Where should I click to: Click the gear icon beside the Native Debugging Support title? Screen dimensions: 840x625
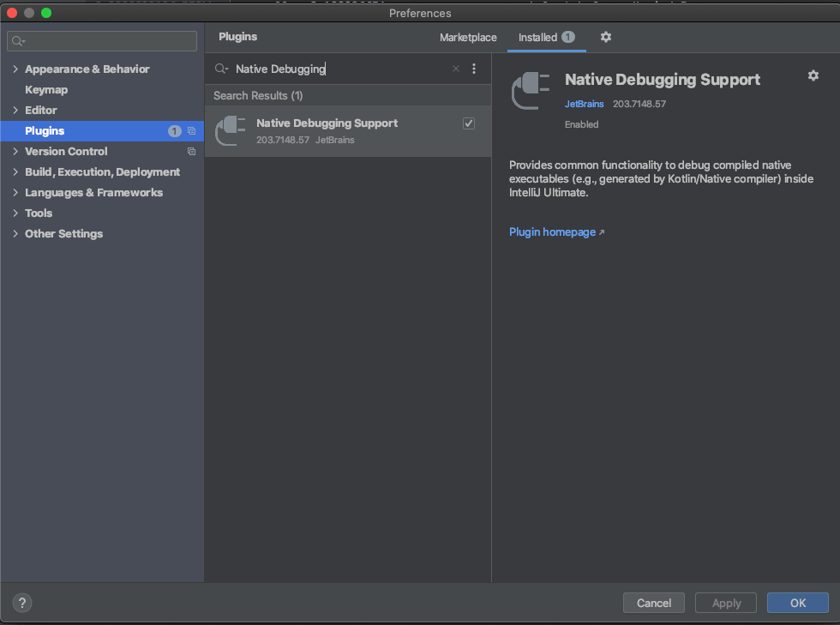click(813, 75)
